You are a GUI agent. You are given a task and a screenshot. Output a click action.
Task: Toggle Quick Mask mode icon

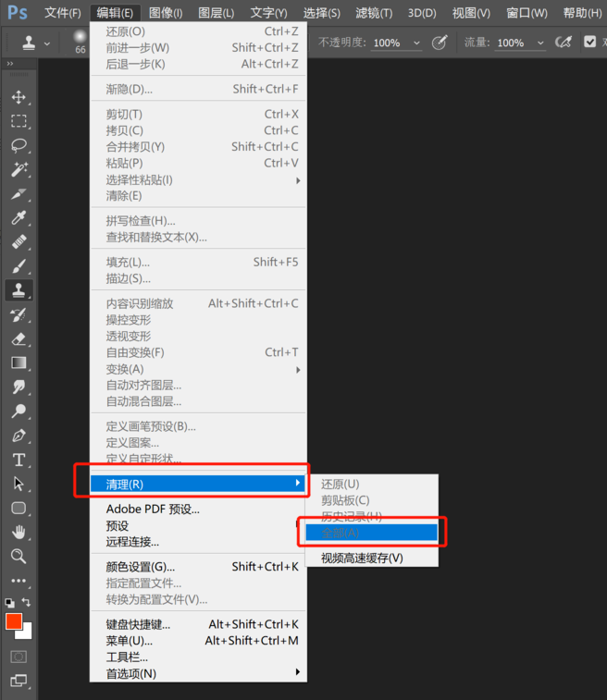click(19, 657)
